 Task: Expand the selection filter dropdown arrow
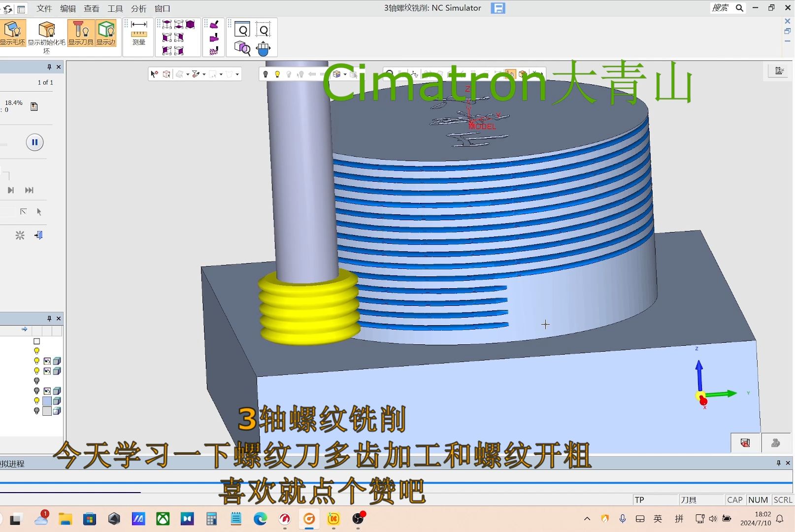(x=204, y=74)
